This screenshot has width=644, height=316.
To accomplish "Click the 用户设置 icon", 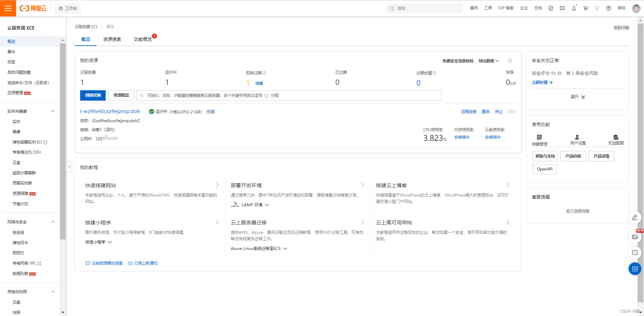I will pos(577,137).
